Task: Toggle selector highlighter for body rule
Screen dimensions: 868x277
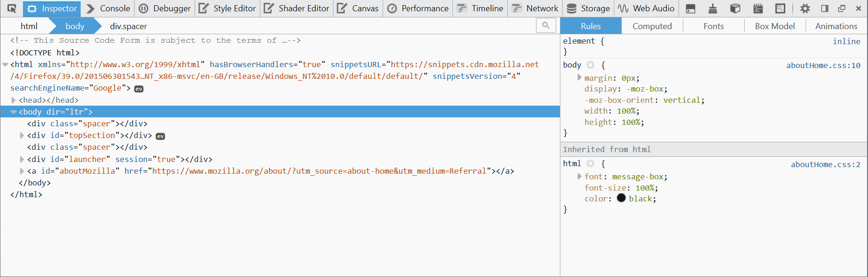Action: pyautogui.click(x=590, y=65)
